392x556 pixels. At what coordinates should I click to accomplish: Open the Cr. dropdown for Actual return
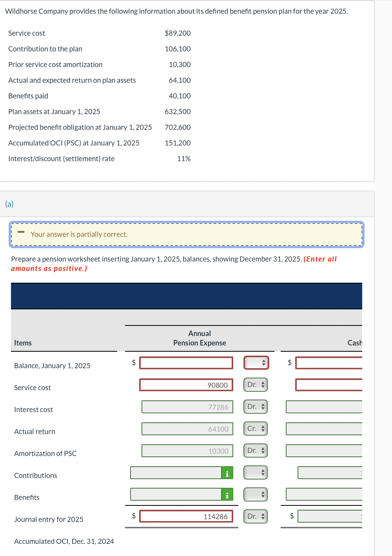pyautogui.click(x=256, y=429)
